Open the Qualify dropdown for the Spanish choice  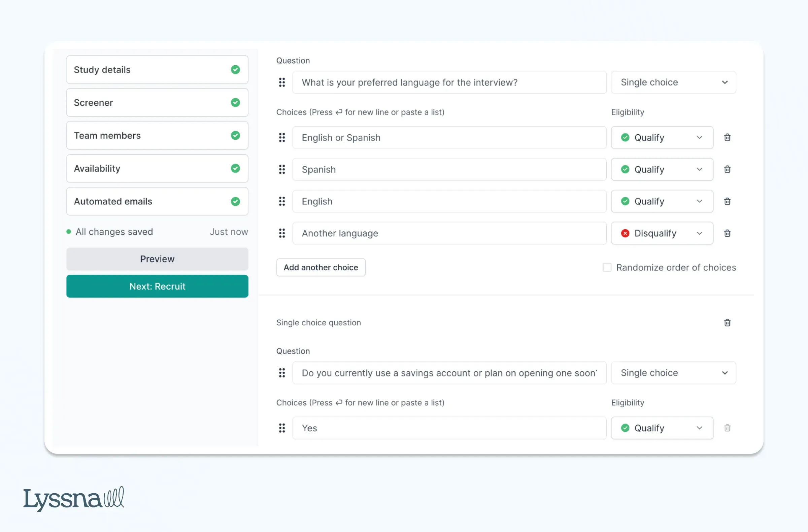coord(662,169)
